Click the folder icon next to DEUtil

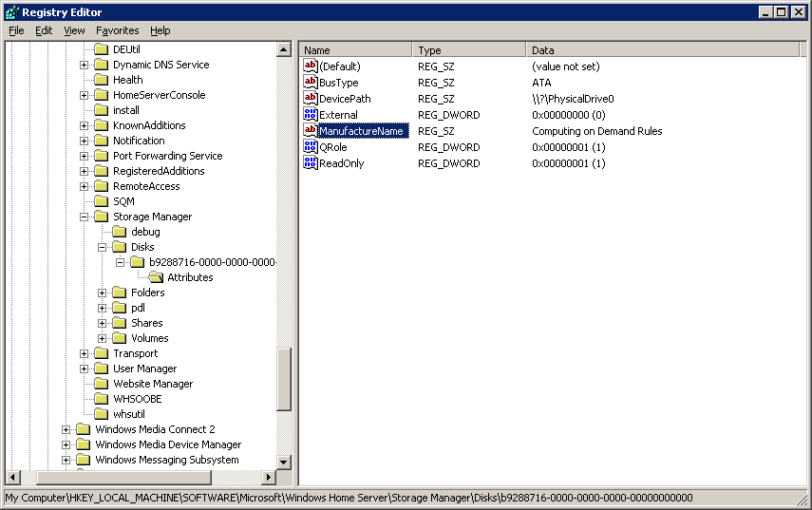(x=102, y=49)
